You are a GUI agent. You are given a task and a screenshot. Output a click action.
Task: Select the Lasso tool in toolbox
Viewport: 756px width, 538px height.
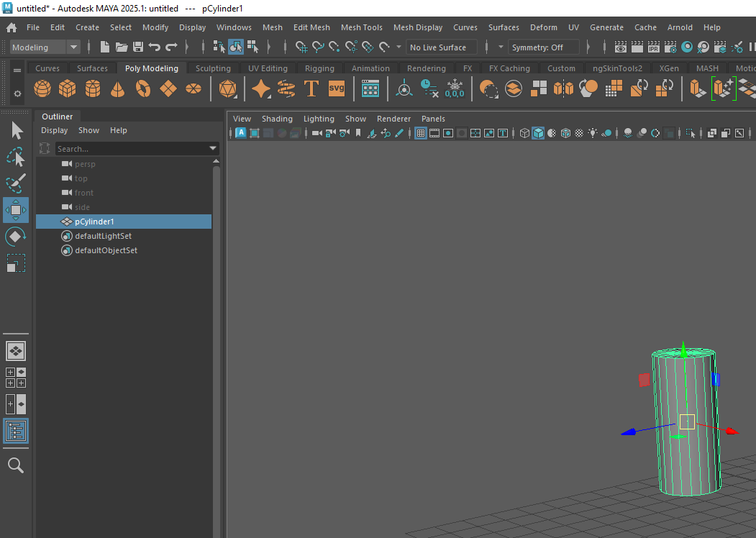tap(16, 158)
